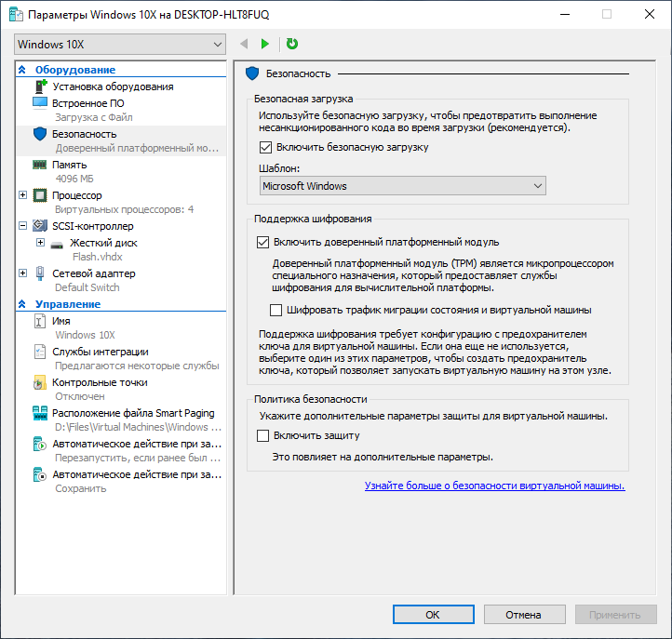This screenshot has height=639, width=672.
Task: Select Память settings item
Action: click(x=70, y=165)
